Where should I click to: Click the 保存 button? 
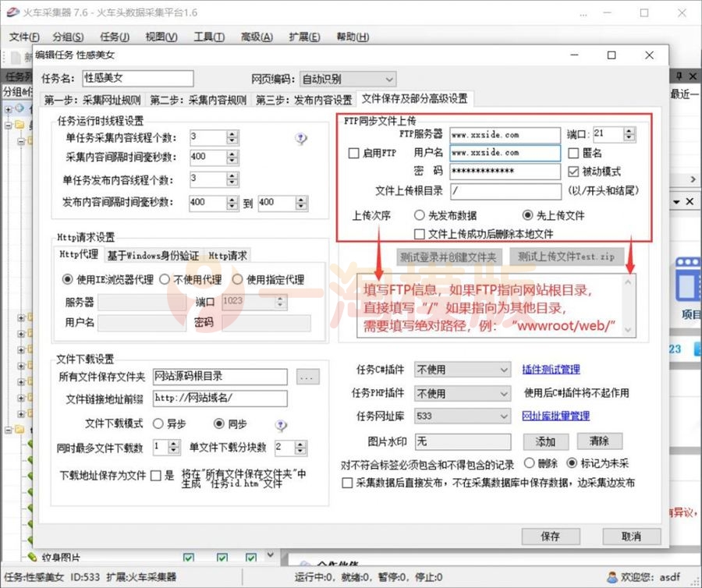pos(551,536)
